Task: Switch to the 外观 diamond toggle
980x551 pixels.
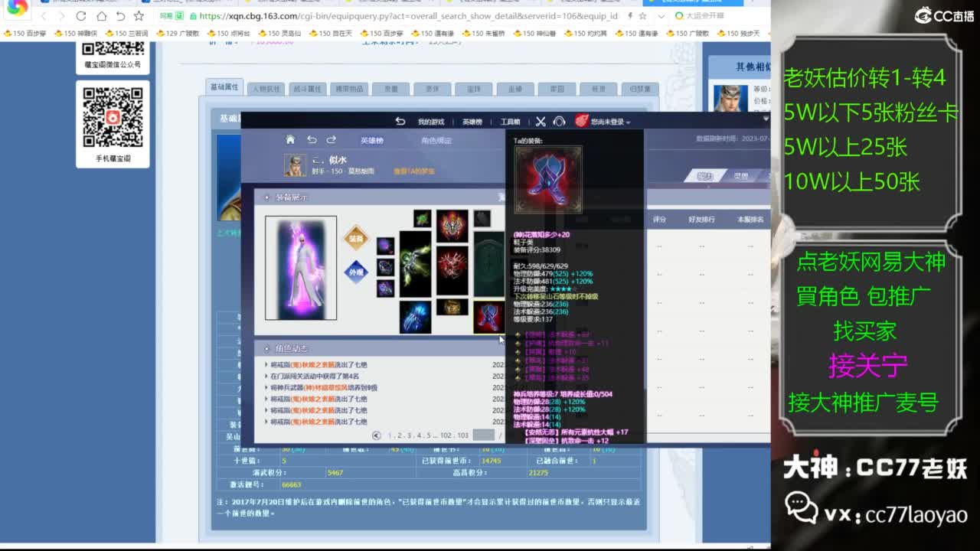Action: pos(356,272)
